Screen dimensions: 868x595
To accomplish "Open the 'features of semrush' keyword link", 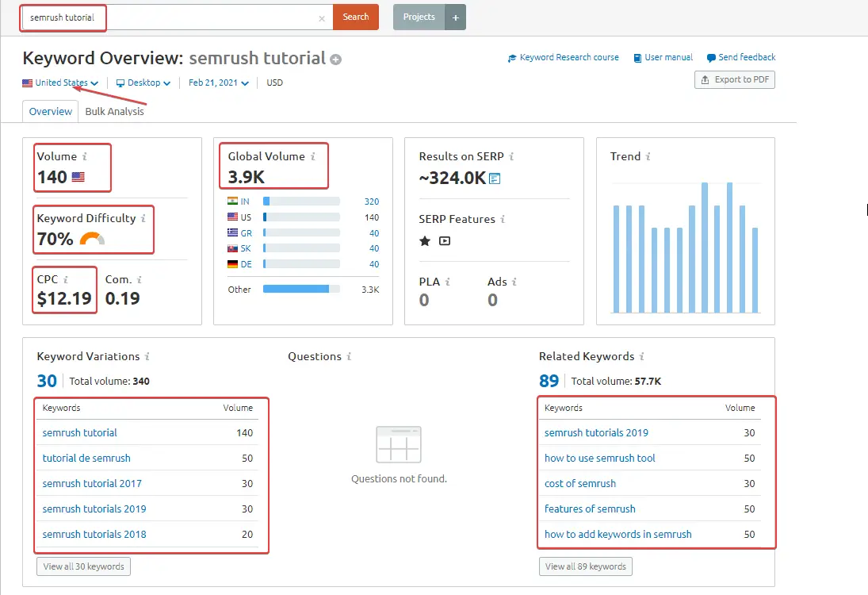I will tap(590, 509).
